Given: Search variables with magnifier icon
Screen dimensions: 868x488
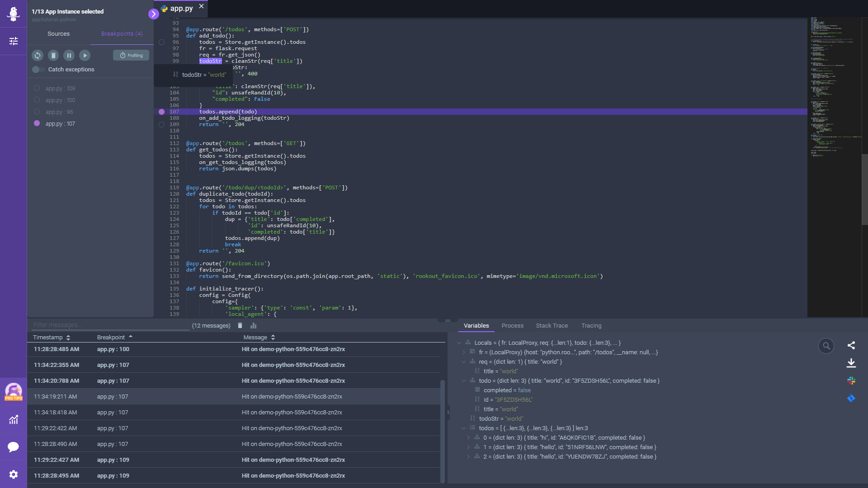Looking at the screenshot, I should point(826,346).
